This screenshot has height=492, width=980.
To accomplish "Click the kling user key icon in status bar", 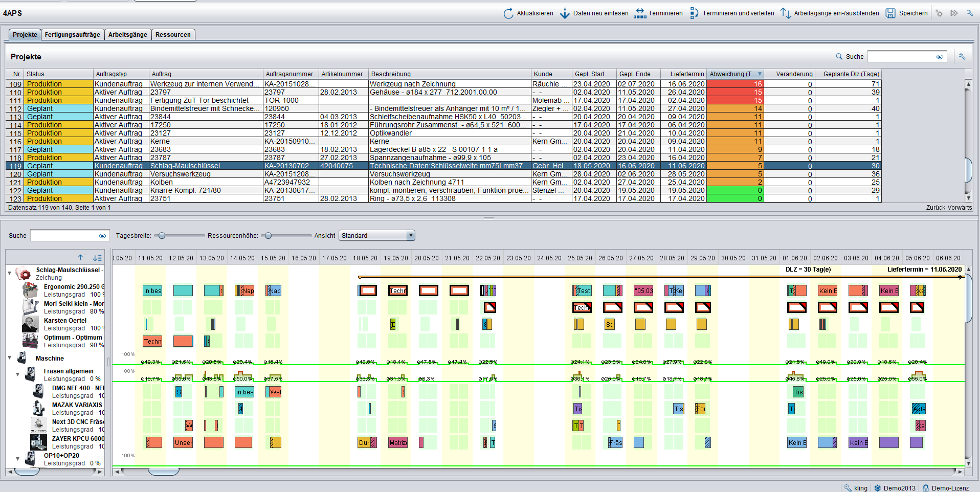I will [x=848, y=488].
